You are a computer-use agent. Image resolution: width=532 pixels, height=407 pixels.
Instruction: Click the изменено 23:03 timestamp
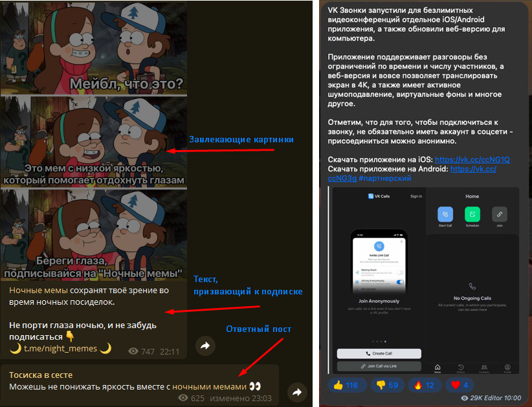(241, 398)
